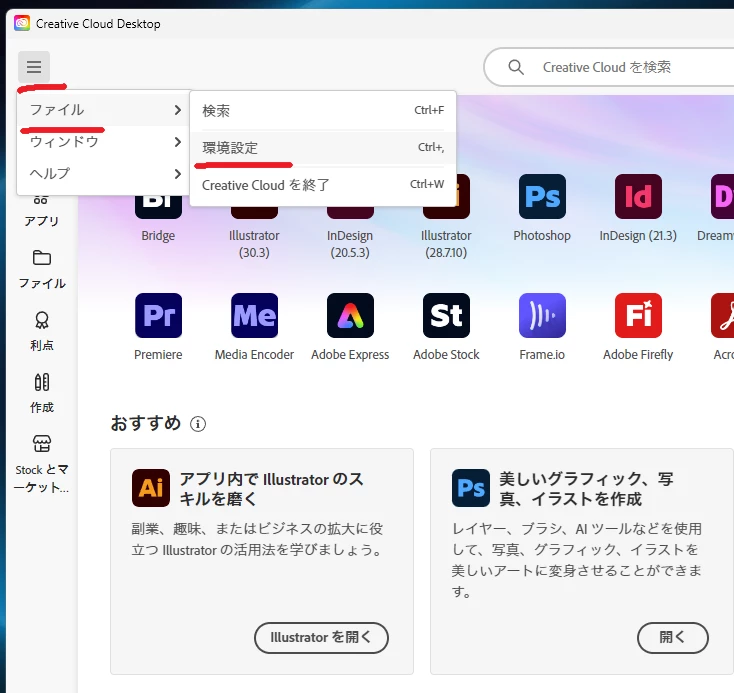Image resolution: width=734 pixels, height=693 pixels.
Task: Click the Creative Cloud を検索 search field
Action: pos(609,67)
